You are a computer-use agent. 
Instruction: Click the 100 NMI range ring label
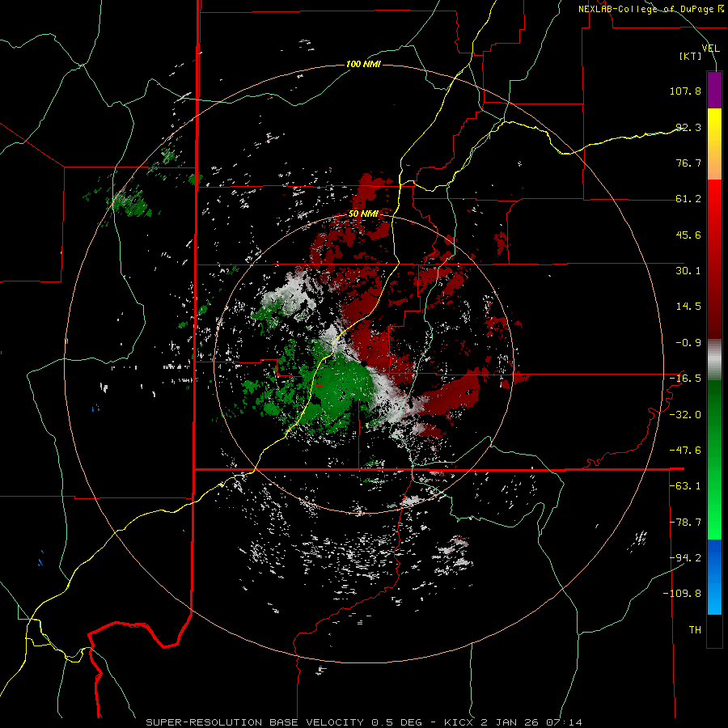pyautogui.click(x=363, y=64)
